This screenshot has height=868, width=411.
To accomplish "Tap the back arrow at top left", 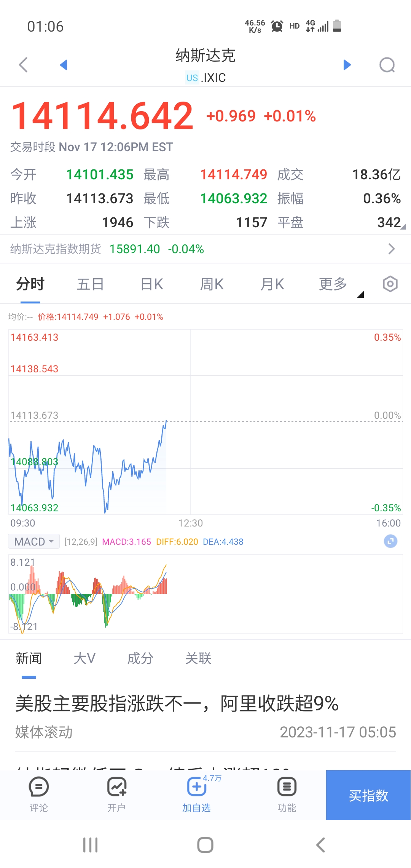I will coord(24,65).
